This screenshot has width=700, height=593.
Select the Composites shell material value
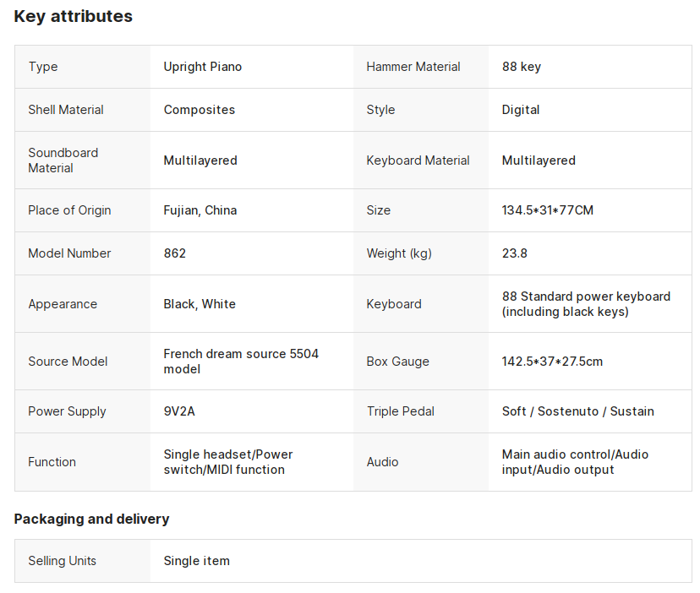pos(200,110)
